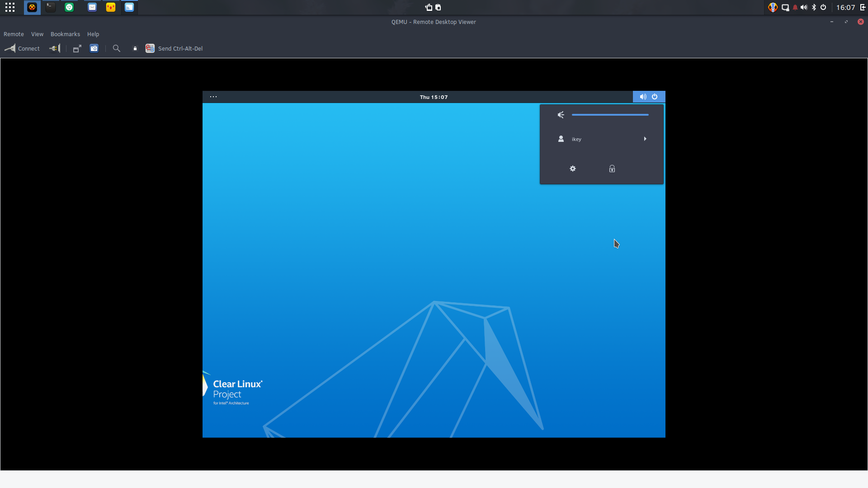Image resolution: width=868 pixels, height=488 pixels.
Task: Open guest settings gear button
Action: click(573, 169)
